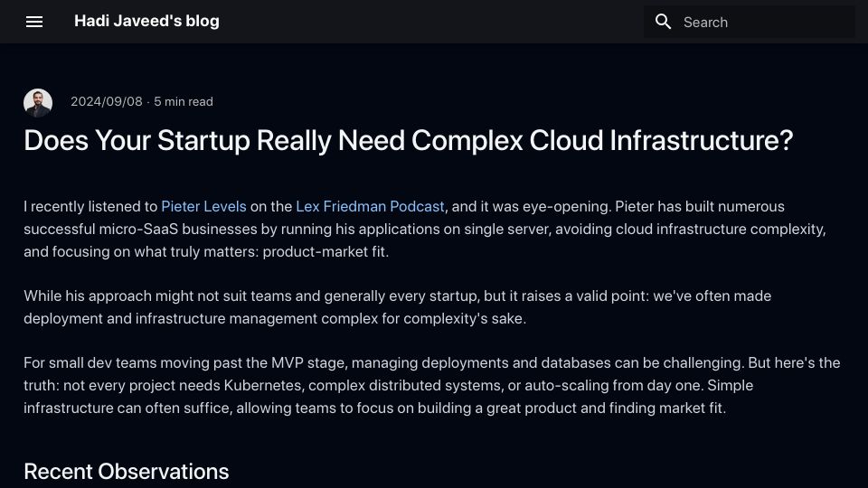Screen dimensions: 868x488
Task: Open the hamburger navigation menu
Action: [34, 22]
